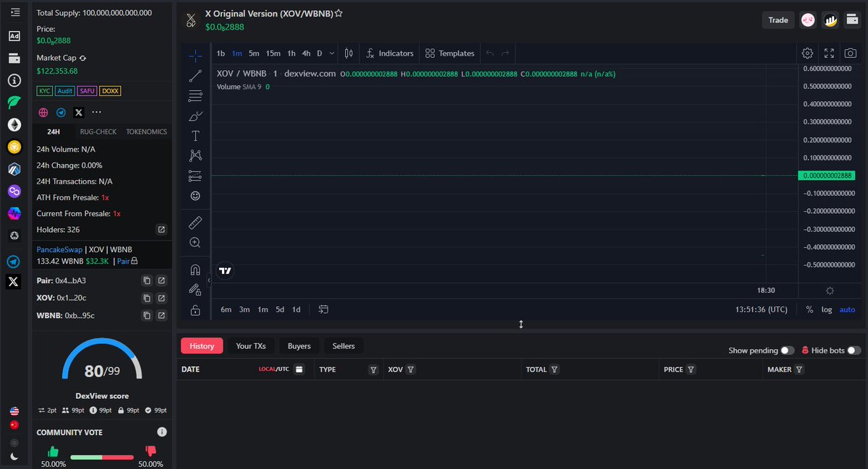Vote thumbs down in Community Vote

151,452
